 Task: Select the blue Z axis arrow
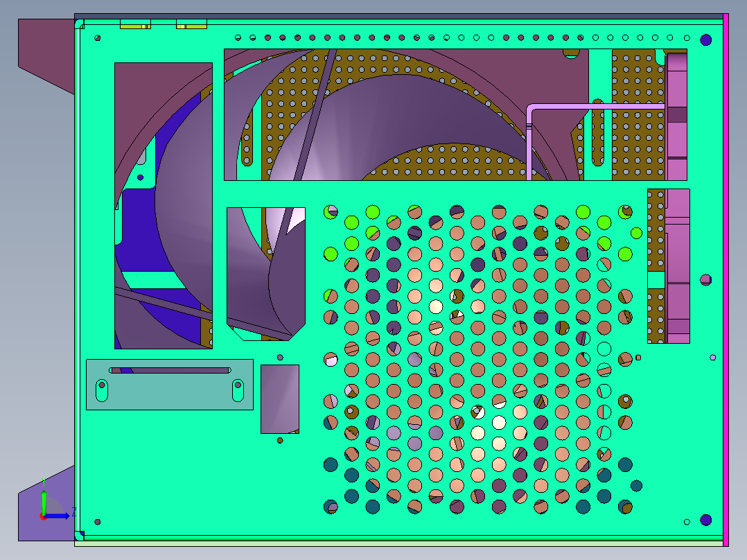click(58, 516)
